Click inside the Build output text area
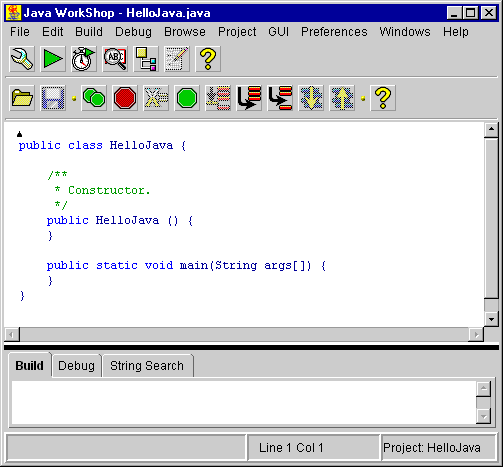503x467 pixels. pyautogui.click(x=244, y=403)
